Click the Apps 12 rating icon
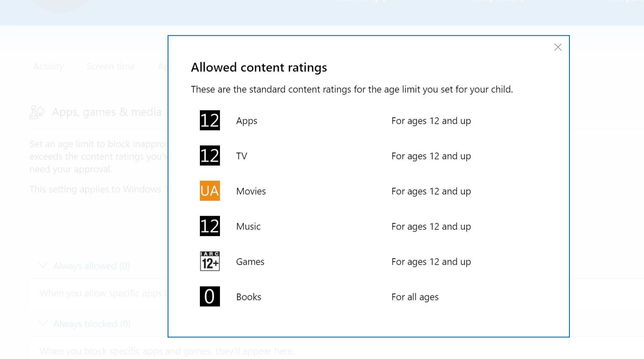644x359 pixels. [x=209, y=120]
